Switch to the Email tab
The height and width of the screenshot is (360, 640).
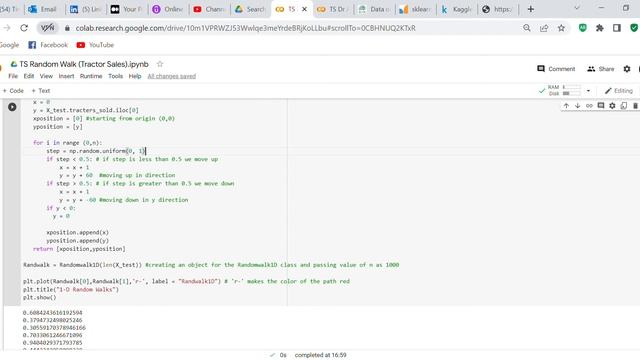tap(43, 9)
